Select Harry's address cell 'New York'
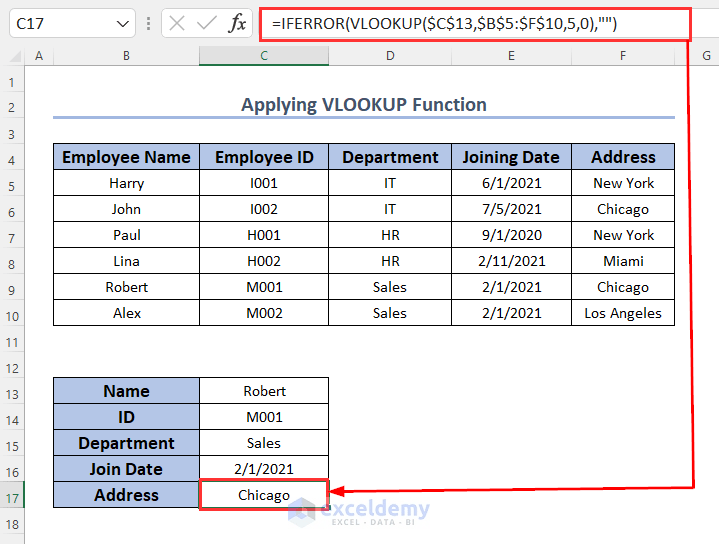 tap(623, 183)
